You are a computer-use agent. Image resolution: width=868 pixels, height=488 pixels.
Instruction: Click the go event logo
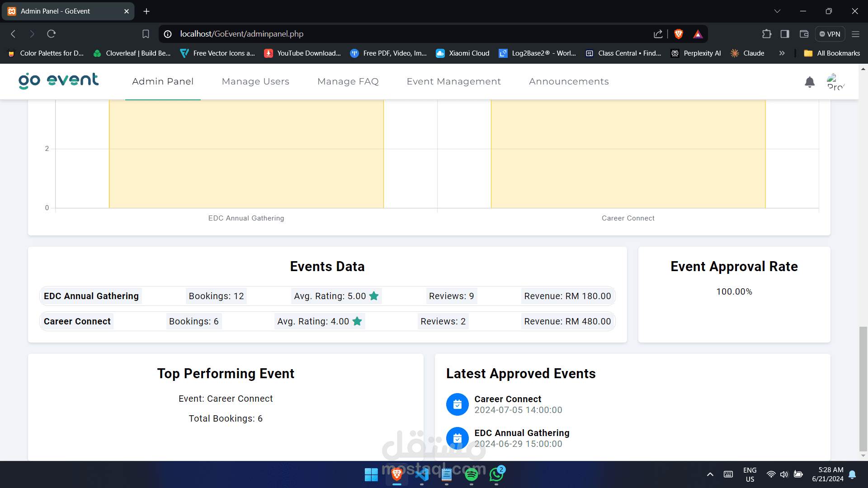pyautogui.click(x=58, y=81)
